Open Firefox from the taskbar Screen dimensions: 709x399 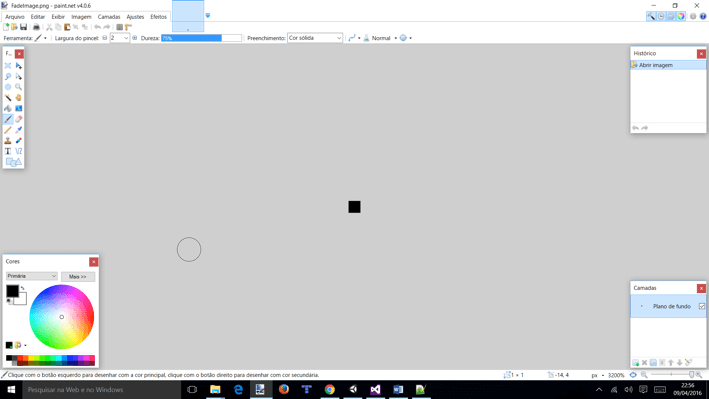pyautogui.click(x=284, y=389)
